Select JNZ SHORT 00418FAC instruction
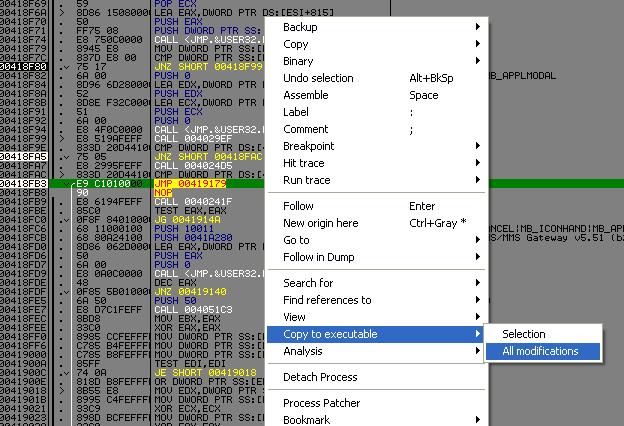This screenshot has width=624, height=426. coord(208,156)
